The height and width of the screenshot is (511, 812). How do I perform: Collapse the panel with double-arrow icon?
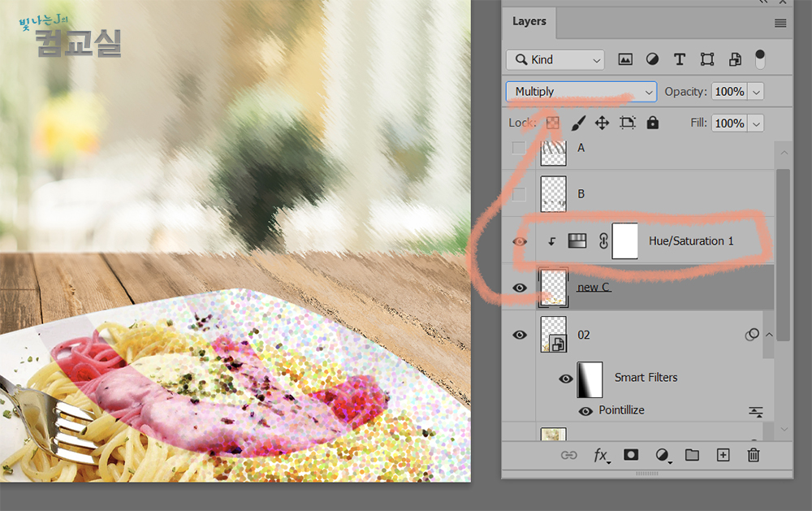[763, 2]
